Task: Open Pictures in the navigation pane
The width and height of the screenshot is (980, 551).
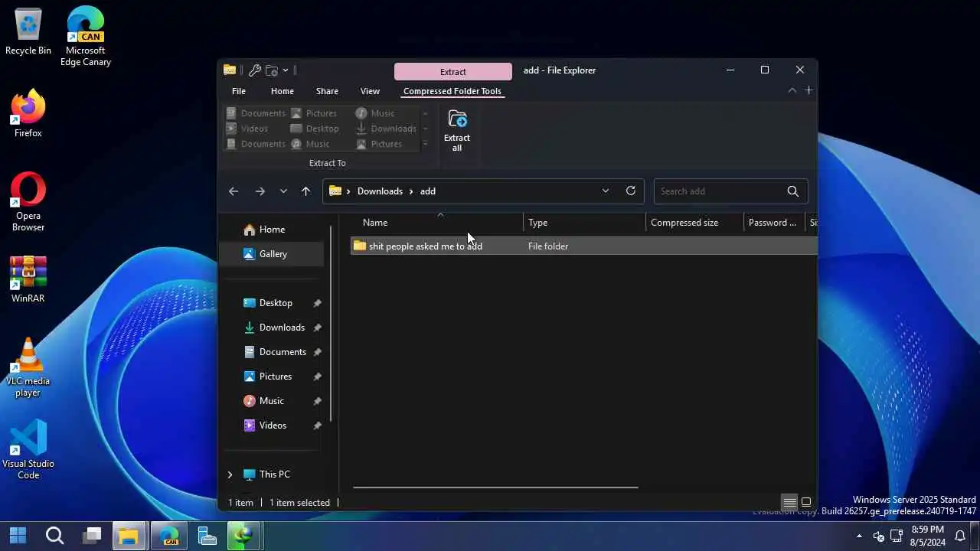Action: 276,377
